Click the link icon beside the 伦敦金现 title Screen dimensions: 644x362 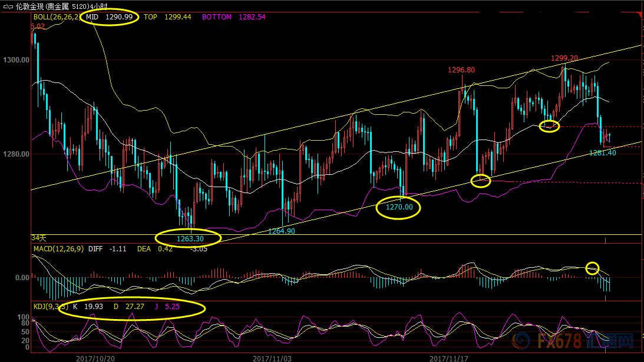pyautogui.click(x=8, y=5)
